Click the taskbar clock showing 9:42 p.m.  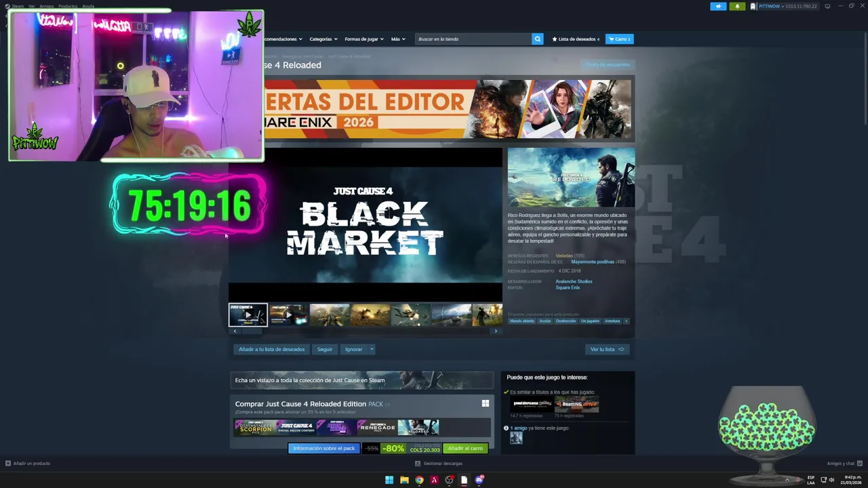pos(852,480)
